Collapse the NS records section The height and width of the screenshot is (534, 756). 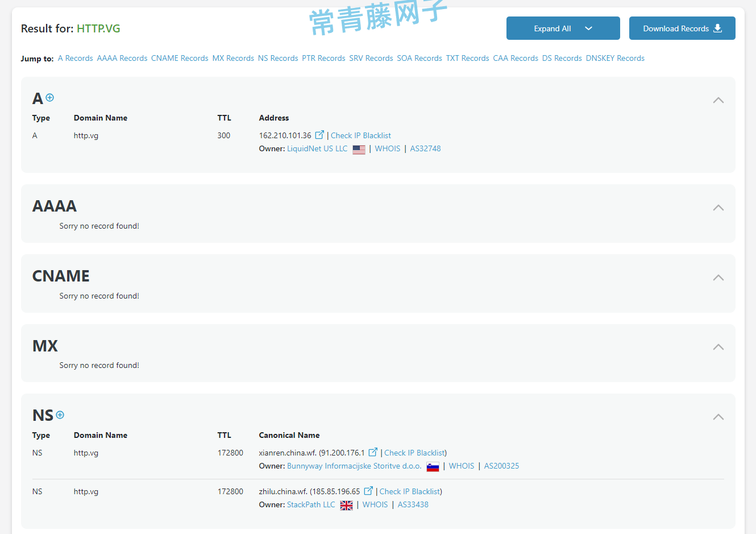718,417
